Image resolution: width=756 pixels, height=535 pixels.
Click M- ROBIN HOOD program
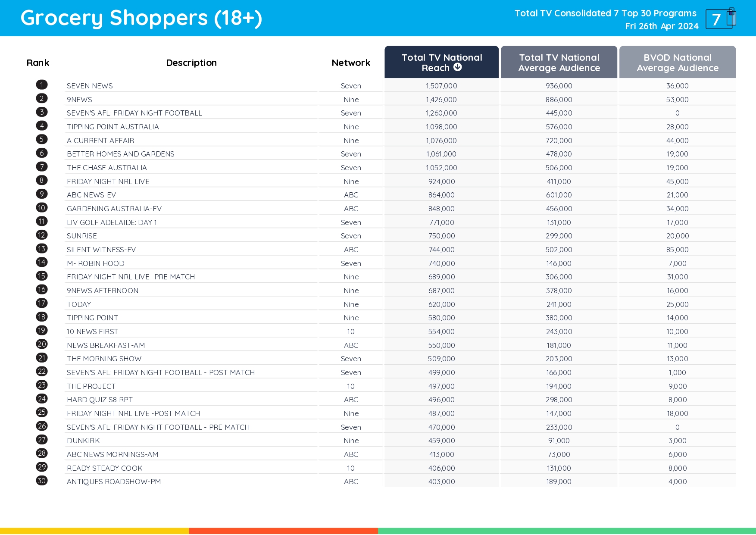pos(96,263)
